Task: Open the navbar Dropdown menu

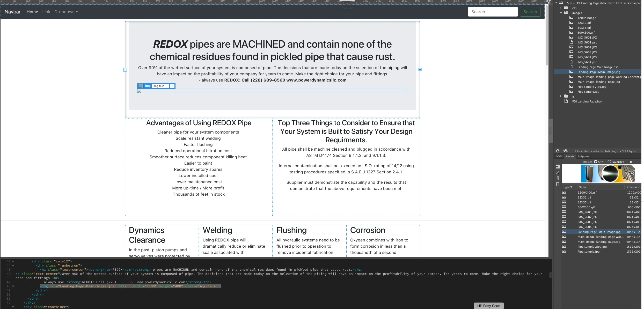Action: pos(66,12)
